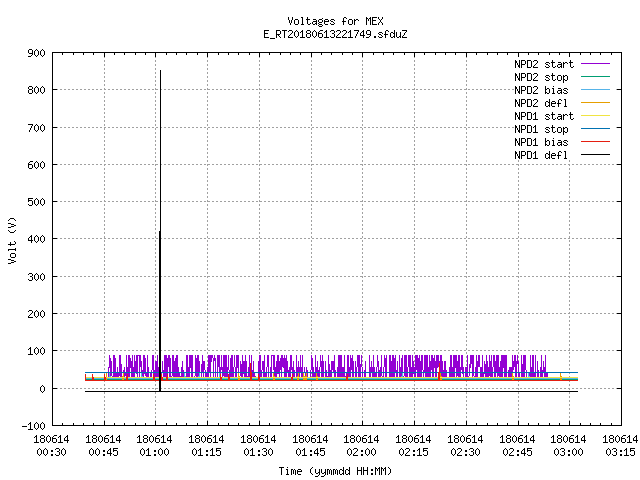This screenshot has height=480, width=640.
Task: Click the 500 y-axis tick label
Action: (36, 202)
